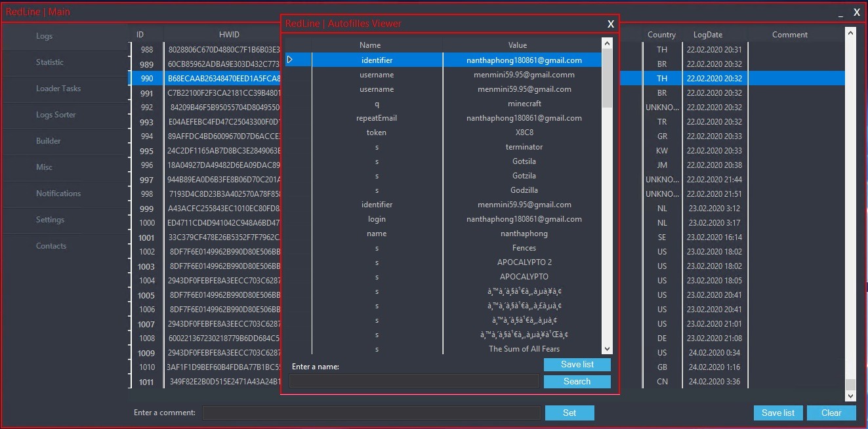Viewport: 868px width, 429px height.
Task: Click the main log list scrollbar thumb
Action: 850,384
